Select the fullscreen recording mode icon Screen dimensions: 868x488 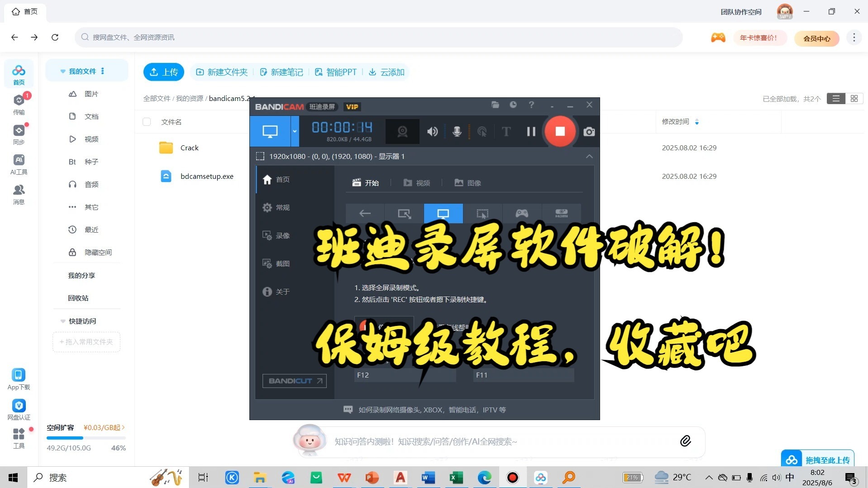tap(443, 213)
